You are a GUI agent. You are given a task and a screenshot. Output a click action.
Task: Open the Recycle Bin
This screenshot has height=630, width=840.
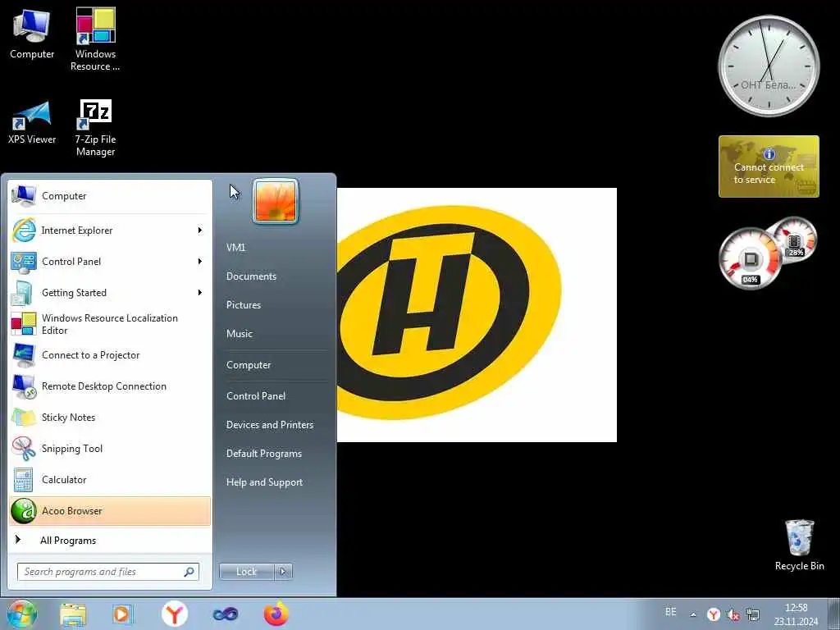(799, 545)
